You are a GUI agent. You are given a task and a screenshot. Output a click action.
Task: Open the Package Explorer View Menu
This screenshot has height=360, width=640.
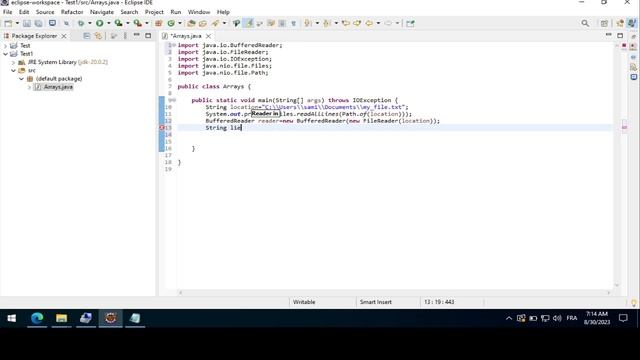125,36
